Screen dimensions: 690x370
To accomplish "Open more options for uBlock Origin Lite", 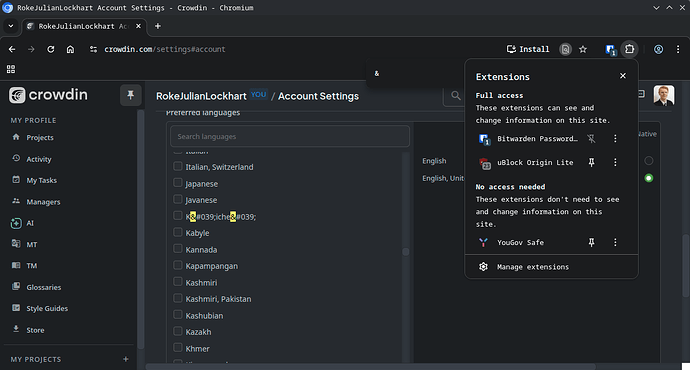I will coord(615,162).
